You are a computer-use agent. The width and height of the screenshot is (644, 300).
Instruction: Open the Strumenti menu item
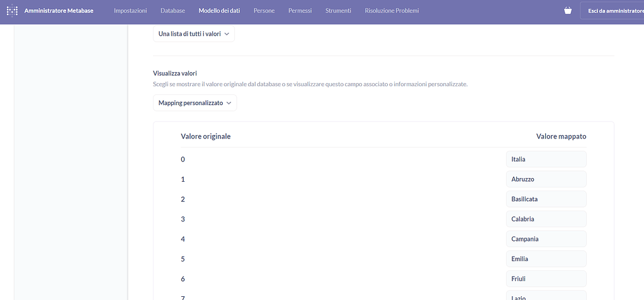[x=338, y=11]
